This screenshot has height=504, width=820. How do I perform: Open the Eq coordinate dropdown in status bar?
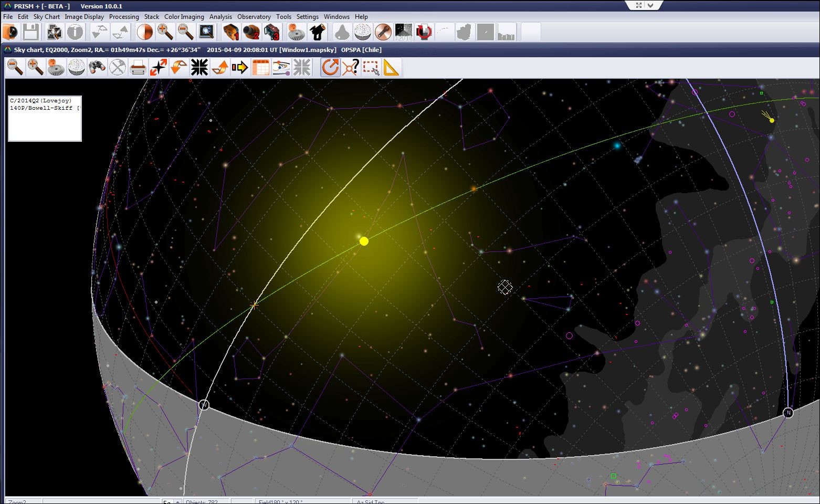pos(178,501)
